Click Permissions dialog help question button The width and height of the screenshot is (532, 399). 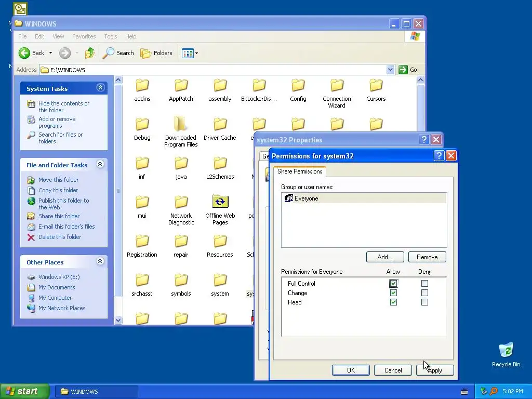[x=439, y=156]
